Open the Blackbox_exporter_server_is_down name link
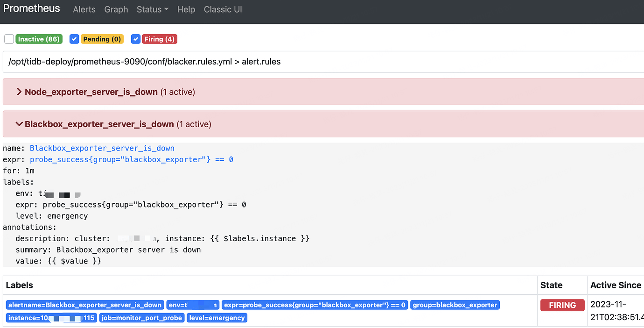This screenshot has height=328, width=644. pos(102,148)
